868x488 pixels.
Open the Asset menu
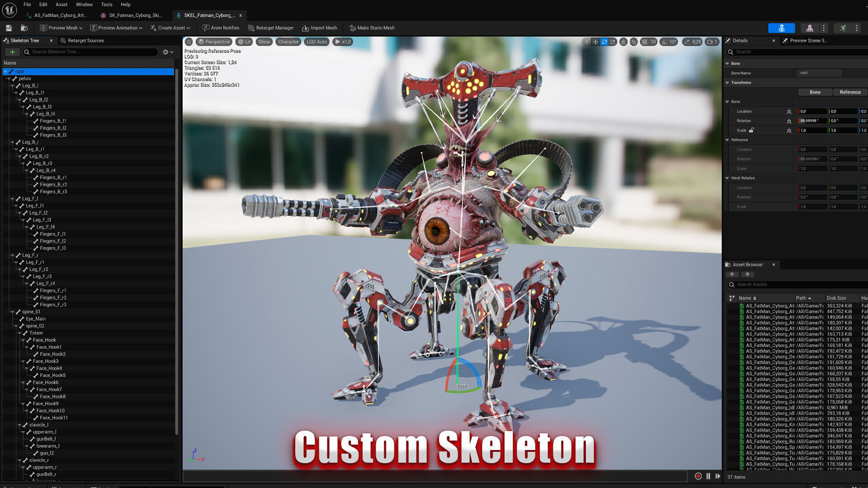[x=61, y=5]
